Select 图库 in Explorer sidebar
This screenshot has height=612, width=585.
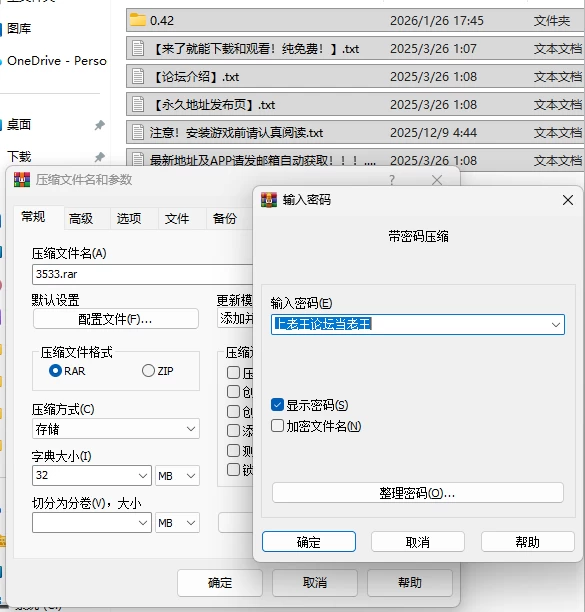pos(19,28)
